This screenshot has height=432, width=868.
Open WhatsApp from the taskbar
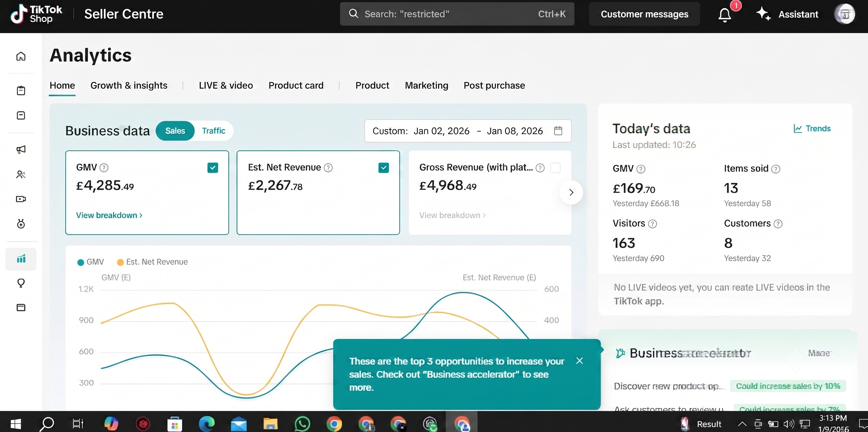click(x=302, y=424)
